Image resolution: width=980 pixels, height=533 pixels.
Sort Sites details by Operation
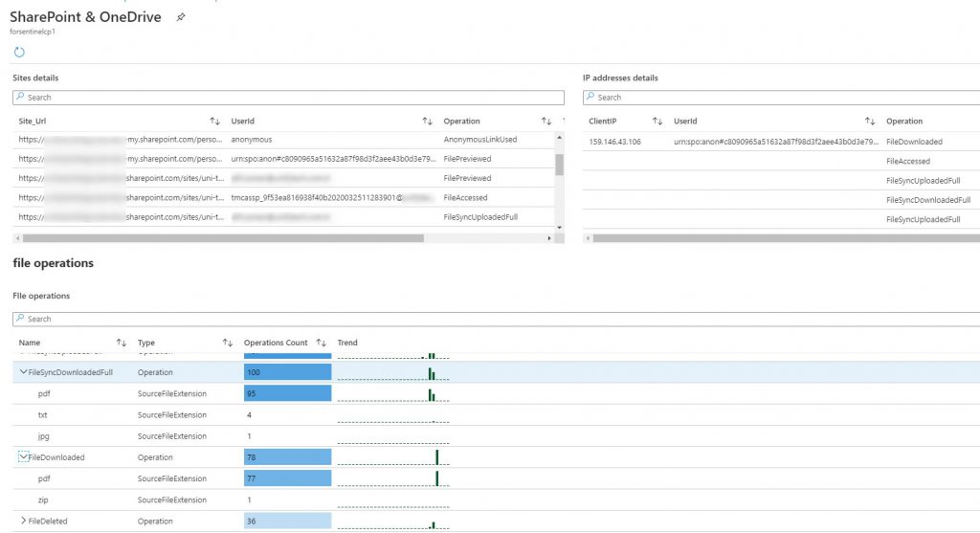click(x=546, y=122)
